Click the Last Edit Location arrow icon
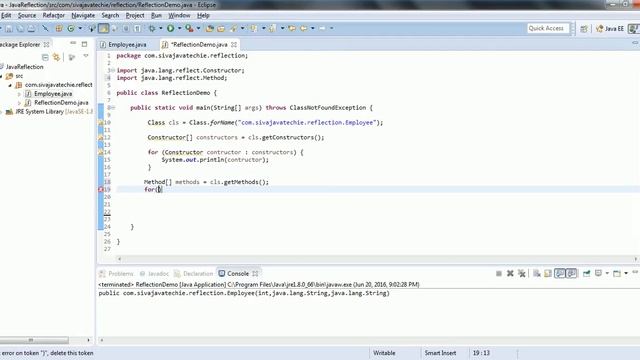 [292, 28]
